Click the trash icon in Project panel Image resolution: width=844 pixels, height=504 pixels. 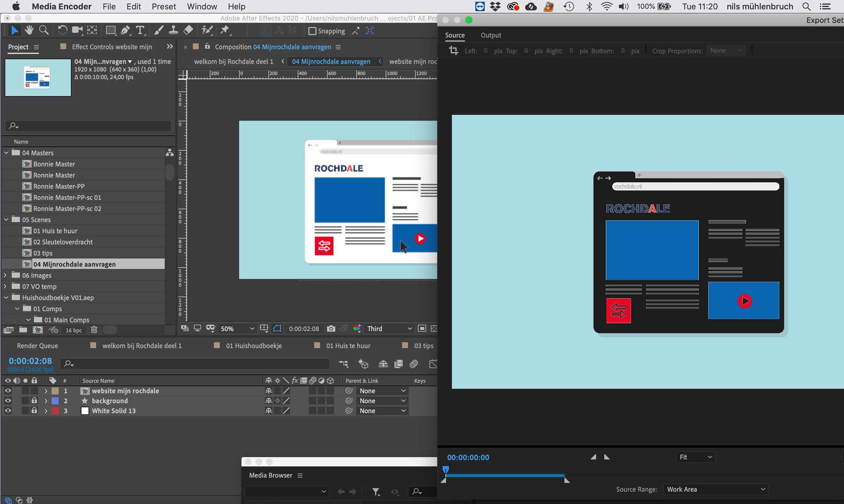[x=94, y=330]
